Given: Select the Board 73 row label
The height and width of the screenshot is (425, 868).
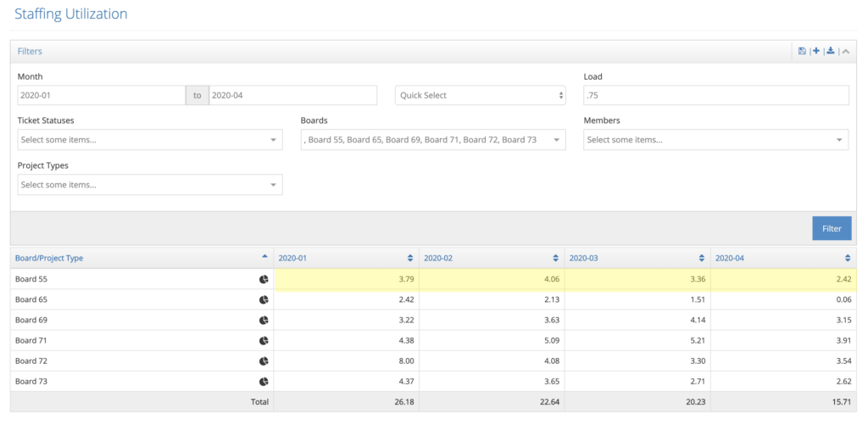Looking at the screenshot, I should pyautogui.click(x=31, y=381).
